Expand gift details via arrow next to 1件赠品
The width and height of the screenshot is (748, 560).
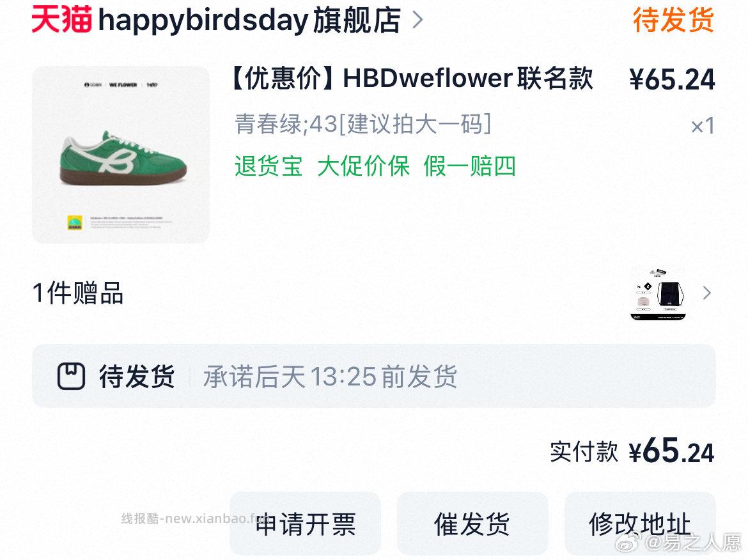pos(706,293)
